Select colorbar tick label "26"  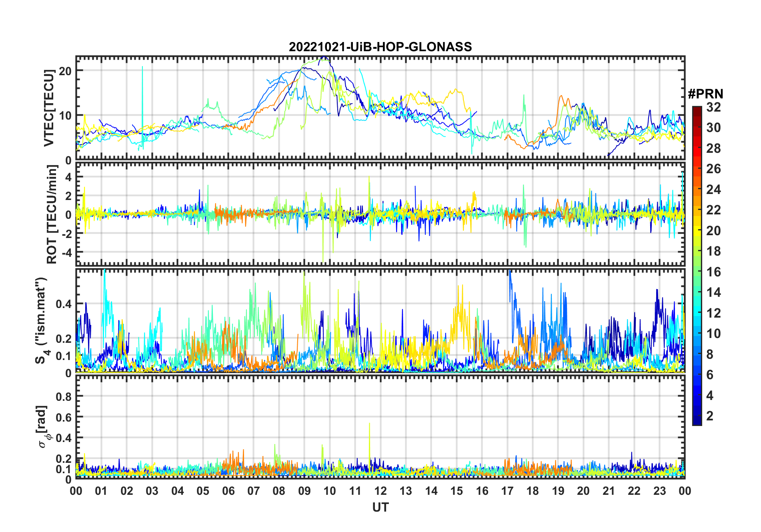(x=713, y=169)
